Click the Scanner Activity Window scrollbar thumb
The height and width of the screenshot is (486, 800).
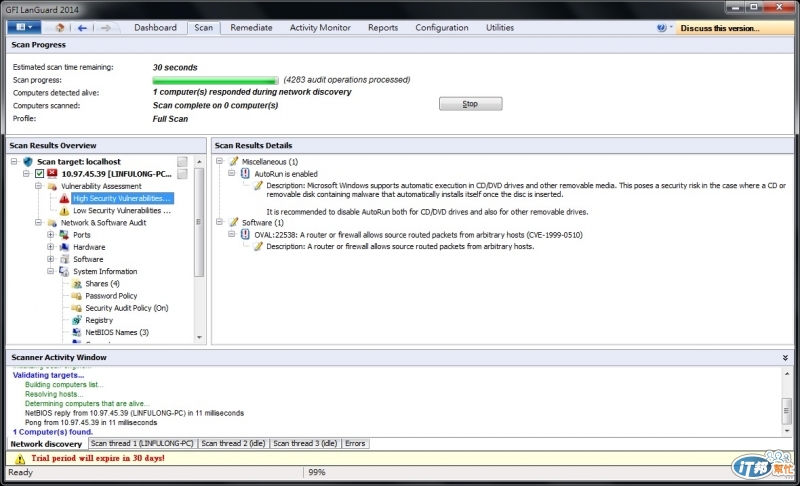point(786,410)
